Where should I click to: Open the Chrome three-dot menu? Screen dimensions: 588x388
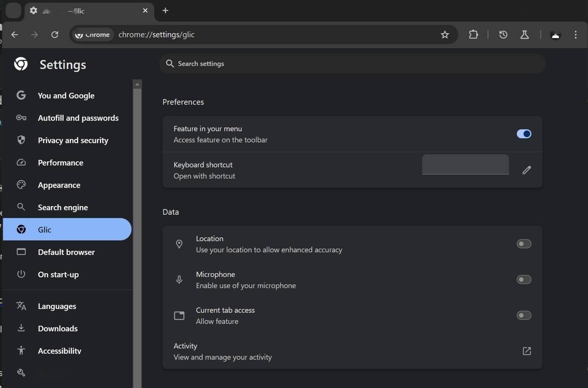(576, 35)
